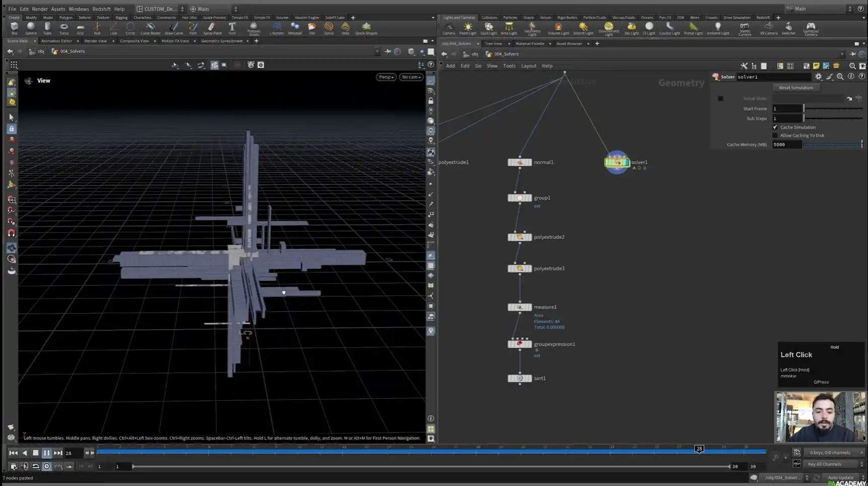
Task: Click the Cache Memory input field
Action: [x=786, y=145]
